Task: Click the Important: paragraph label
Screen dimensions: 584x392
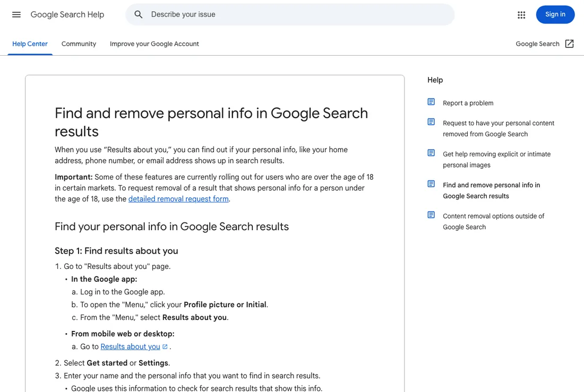Action: 74,177
